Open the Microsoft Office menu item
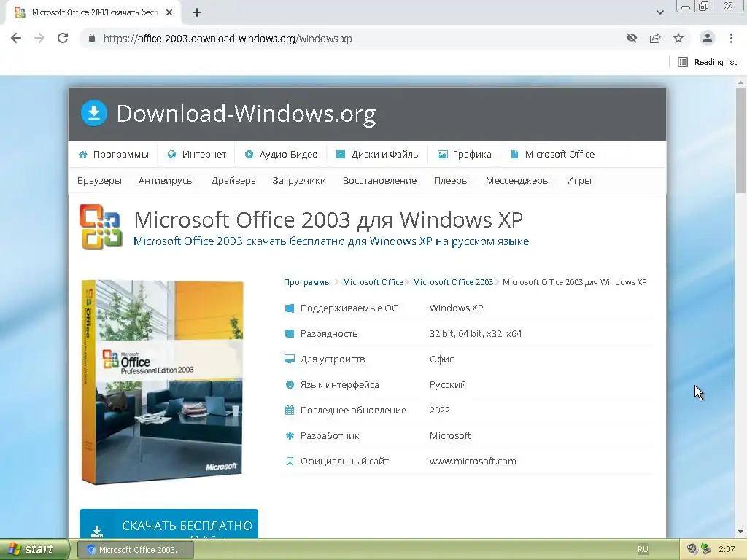Screen dimensions: 747x560 553,155
